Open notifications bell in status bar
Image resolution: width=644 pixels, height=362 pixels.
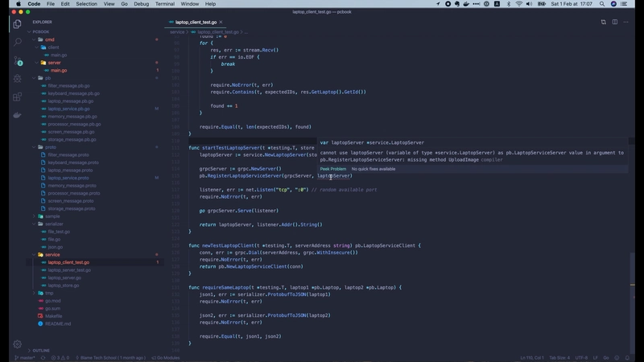coord(627,358)
